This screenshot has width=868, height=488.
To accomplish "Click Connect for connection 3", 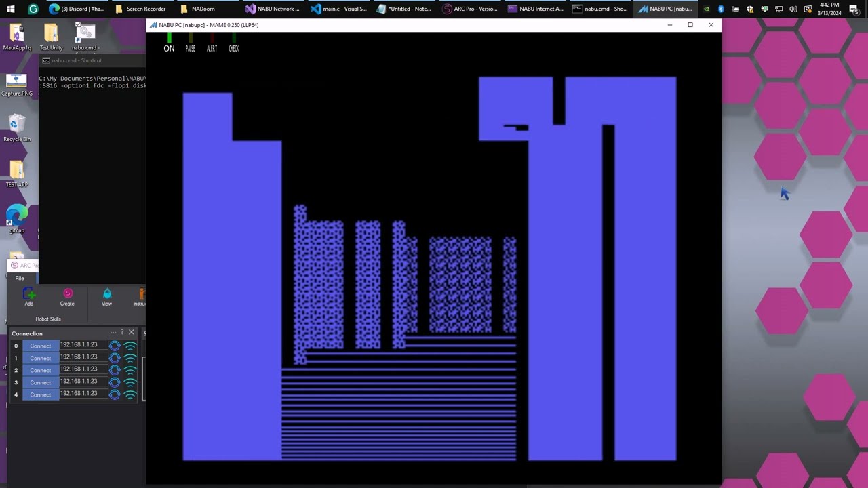I will pos(41,382).
